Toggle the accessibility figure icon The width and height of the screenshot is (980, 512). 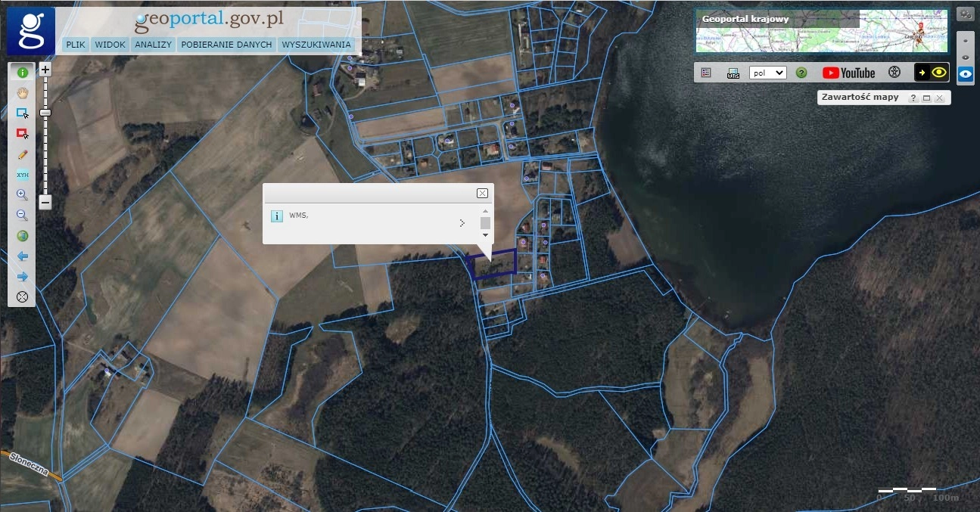click(894, 73)
